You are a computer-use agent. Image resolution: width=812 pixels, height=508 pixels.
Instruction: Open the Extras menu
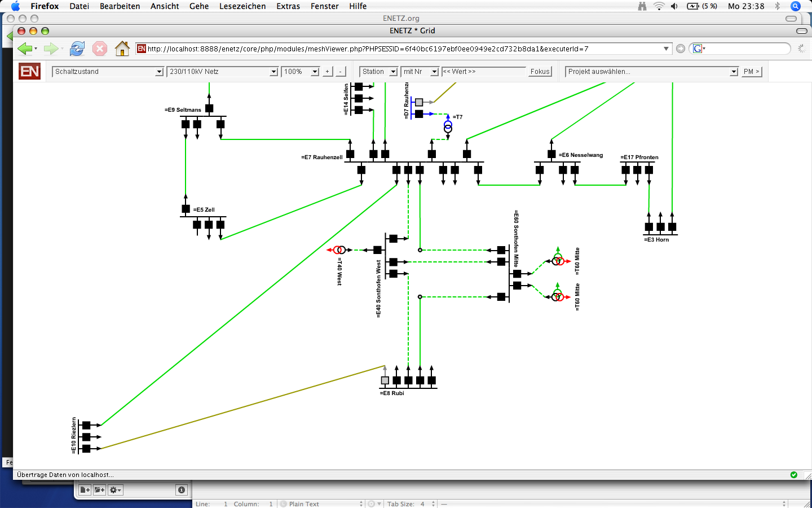click(288, 6)
